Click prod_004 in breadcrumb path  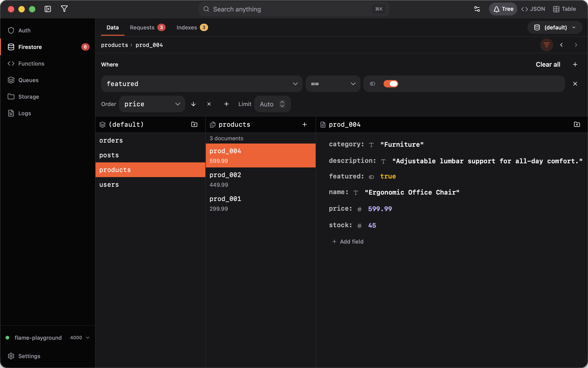[x=149, y=45]
